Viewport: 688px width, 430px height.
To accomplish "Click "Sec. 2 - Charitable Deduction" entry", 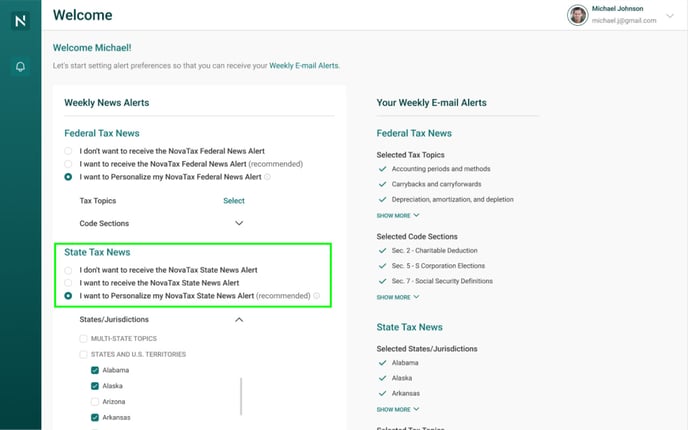I will point(434,251).
